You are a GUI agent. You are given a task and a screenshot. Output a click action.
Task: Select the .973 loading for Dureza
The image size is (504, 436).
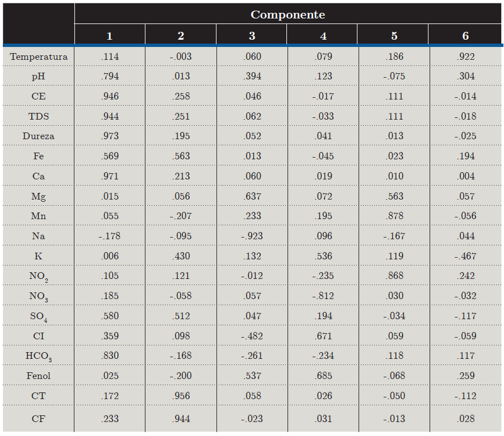coord(110,136)
